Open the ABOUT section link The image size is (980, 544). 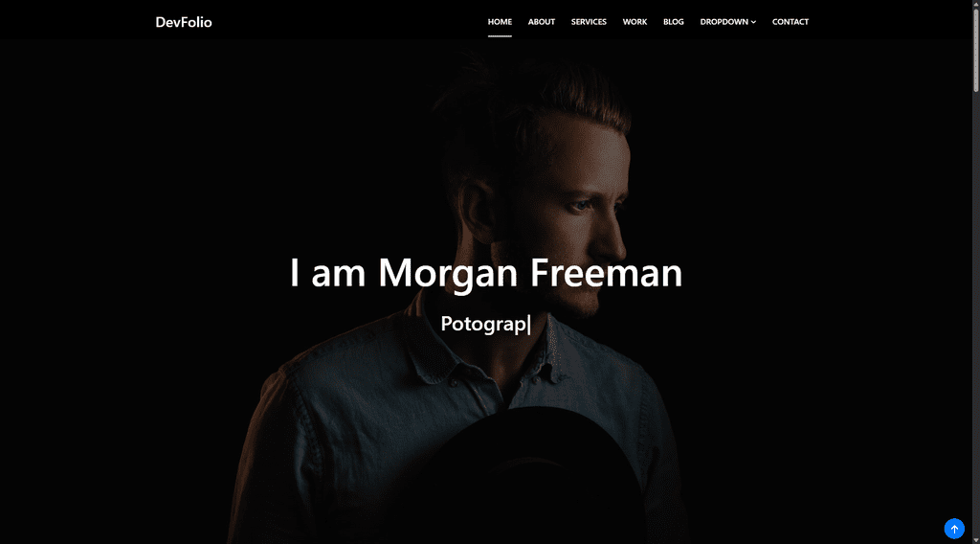[x=542, y=22]
